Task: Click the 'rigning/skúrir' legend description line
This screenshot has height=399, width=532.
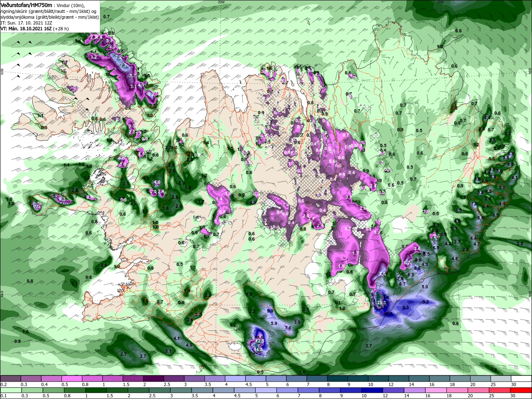Action: [x=49, y=11]
